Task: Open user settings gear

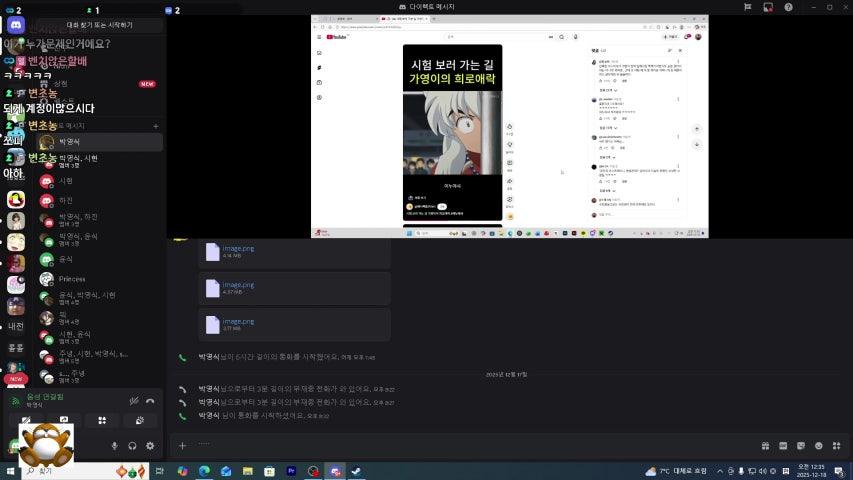Action: (x=150, y=446)
